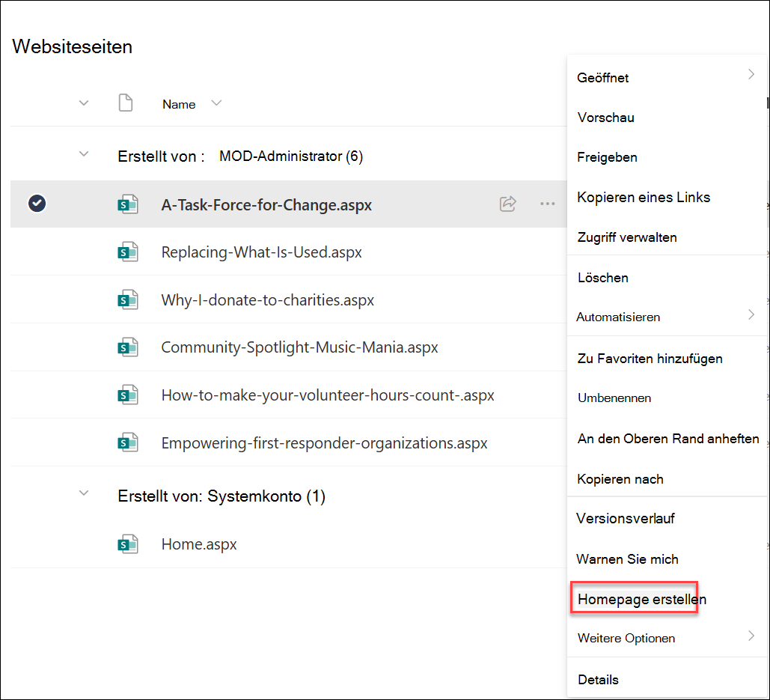The width and height of the screenshot is (770, 700).
Task: Select An den Oberen Rand anheften
Action: (667, 439)
